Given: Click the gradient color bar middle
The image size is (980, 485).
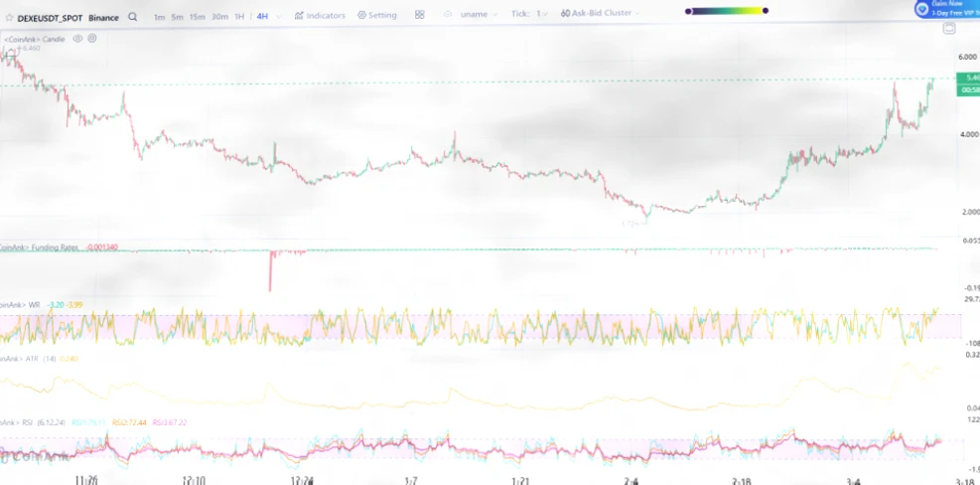Looking at the screenshot, I should [726, 11].
